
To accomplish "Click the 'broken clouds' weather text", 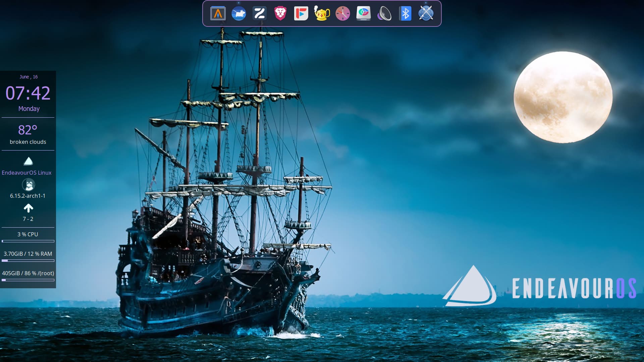I will point(28,142).
